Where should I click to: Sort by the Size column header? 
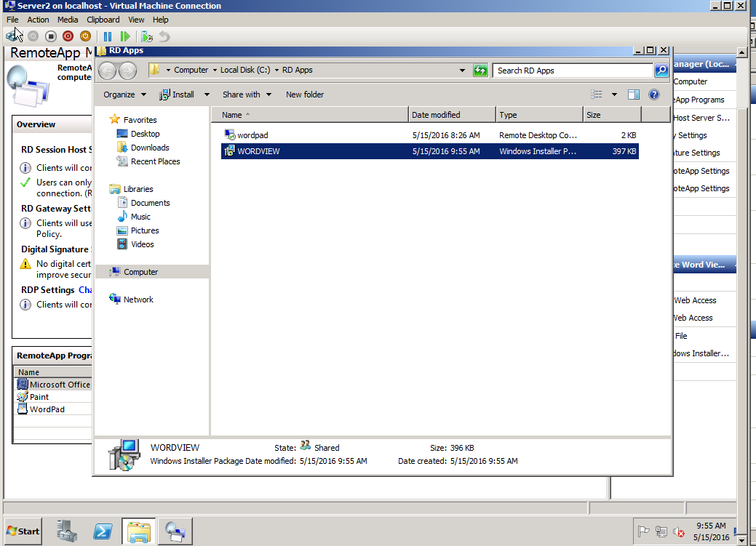pyautogui.click(x=613, y=115)
